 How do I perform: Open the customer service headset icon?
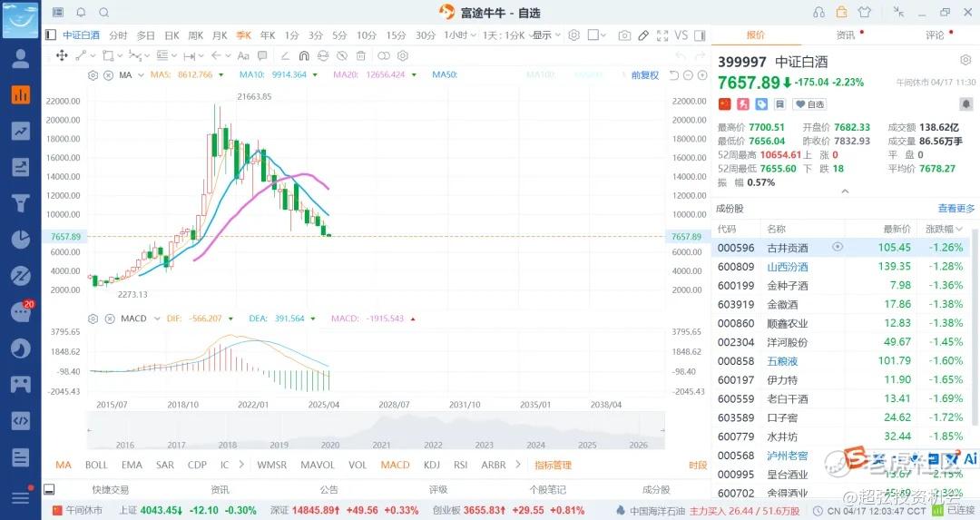click(x=818, y=12)
